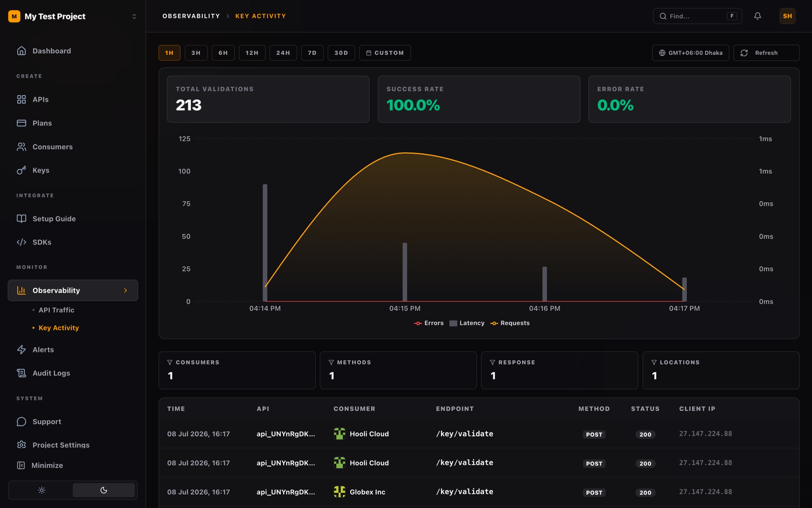This screenshot has height=508, width=812.
Task: Click the latency bar at 04:15 PM
Action: 405,272
